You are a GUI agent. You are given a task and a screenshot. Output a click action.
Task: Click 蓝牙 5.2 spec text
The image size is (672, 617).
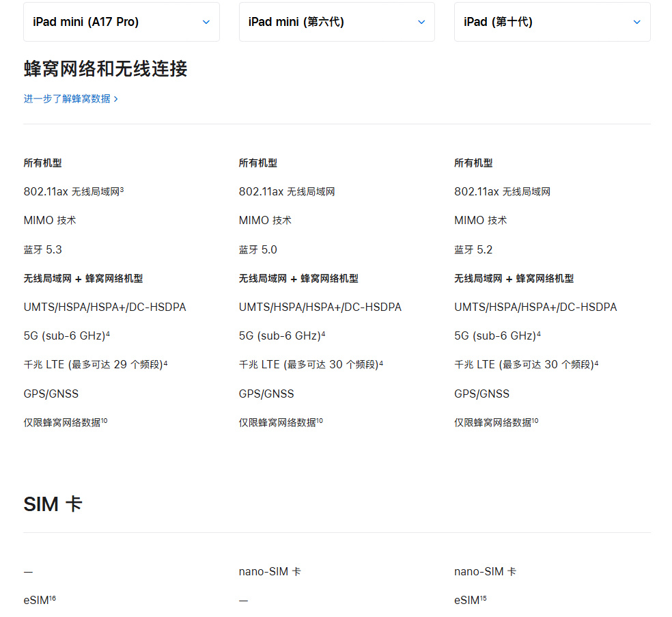pos(473,249)
